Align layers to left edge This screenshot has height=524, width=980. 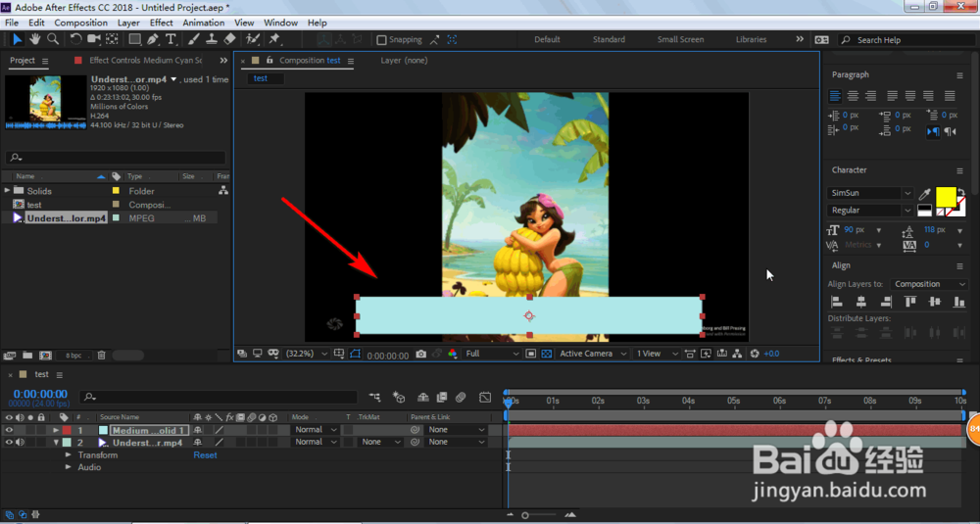tap(836, 303)
